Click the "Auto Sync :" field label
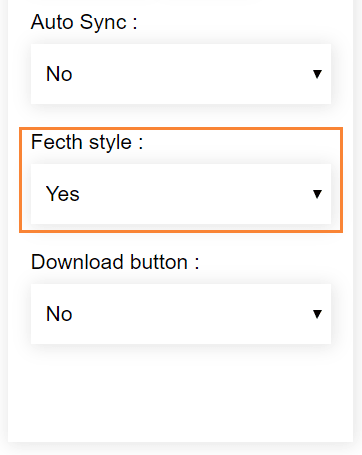Screen dimensions: 362x455 coord(84,23)
